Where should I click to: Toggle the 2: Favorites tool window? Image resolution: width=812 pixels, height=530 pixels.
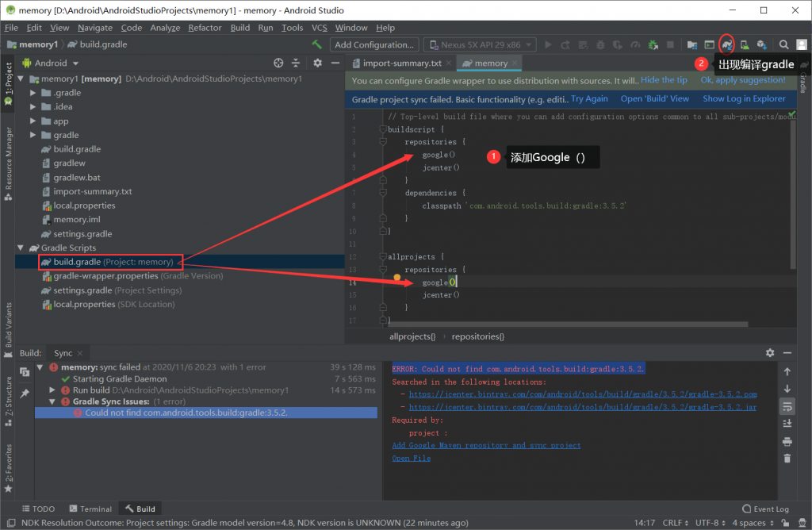[x=8, y=468]
